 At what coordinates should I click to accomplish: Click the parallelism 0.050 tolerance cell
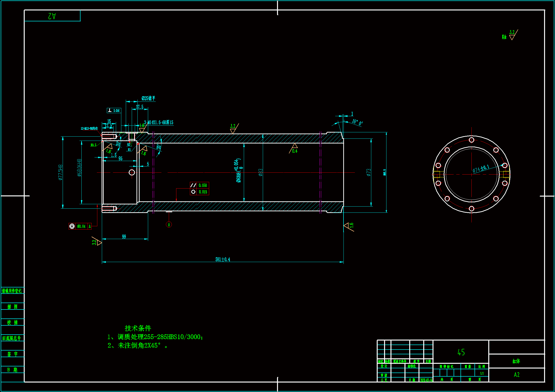coord(199,185)
